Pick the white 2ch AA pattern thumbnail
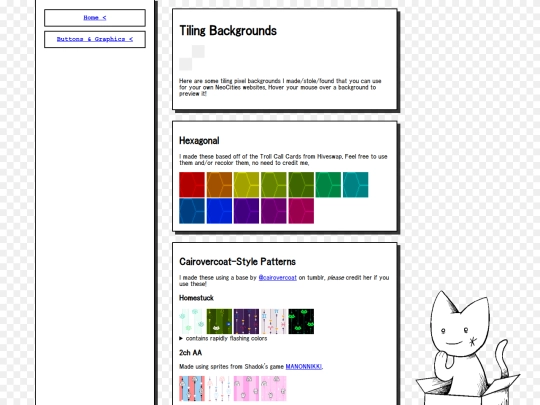The width and height of the screenshot is (540, 405). (x=219, y=388)
